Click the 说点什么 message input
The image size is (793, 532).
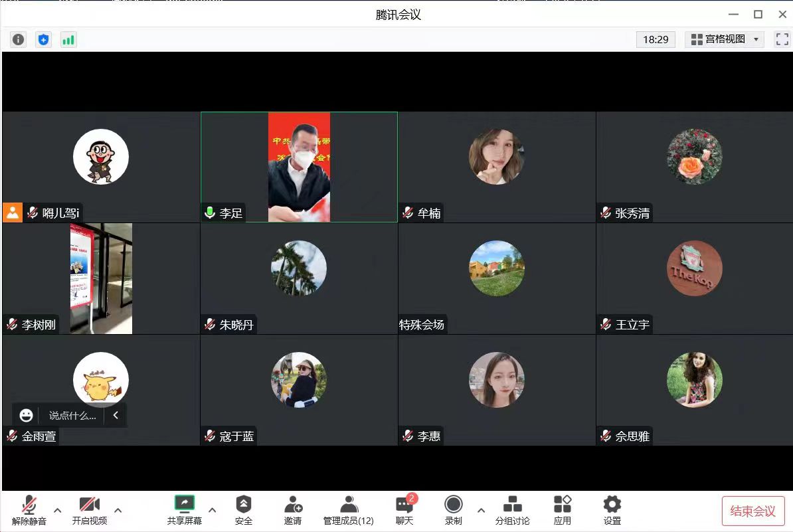(x=72, y=415)
